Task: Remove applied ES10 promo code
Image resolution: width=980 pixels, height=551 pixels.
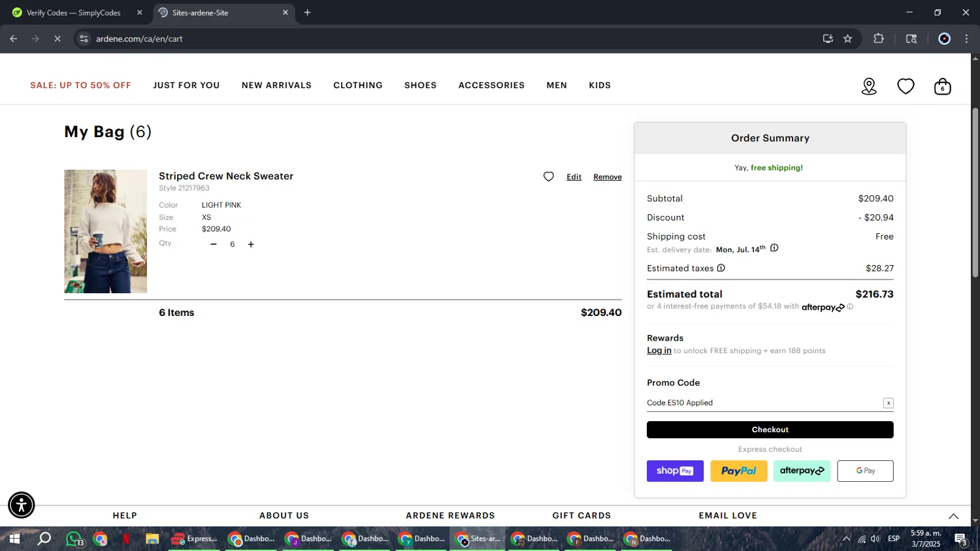Action: click(x=888, y=403)
